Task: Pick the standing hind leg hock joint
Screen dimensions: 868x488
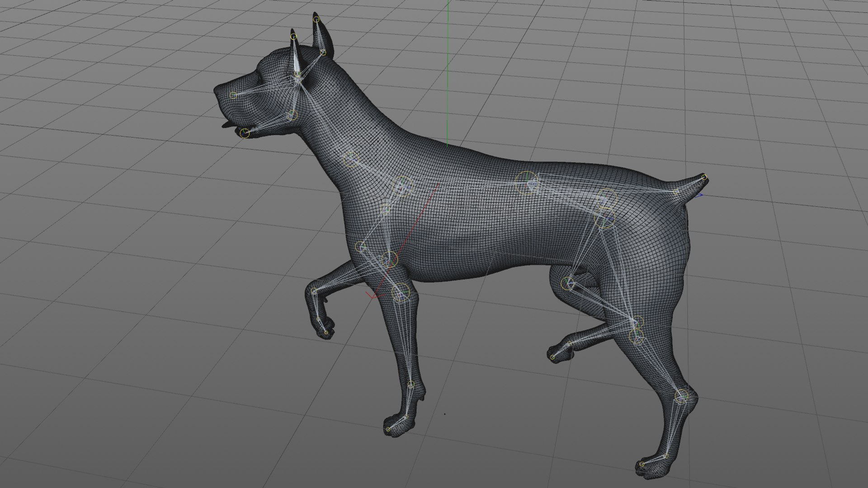Action: (x=681, y=397)
